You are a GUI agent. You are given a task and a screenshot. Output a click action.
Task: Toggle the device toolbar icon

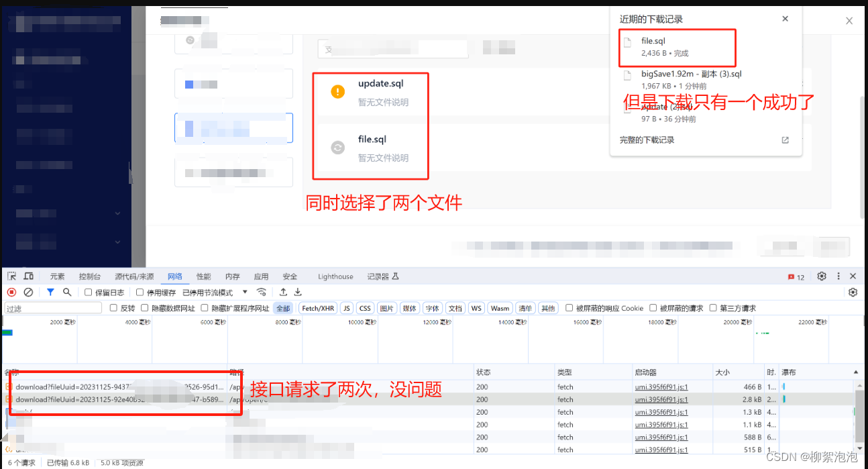point(29,276)
